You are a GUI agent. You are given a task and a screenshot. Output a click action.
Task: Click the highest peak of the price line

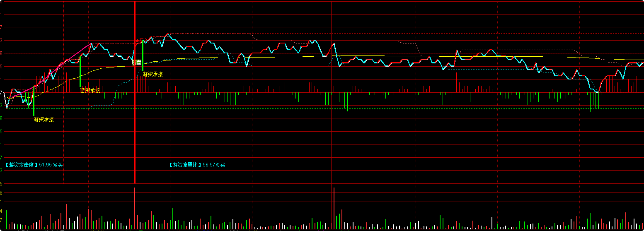(168, 34)
